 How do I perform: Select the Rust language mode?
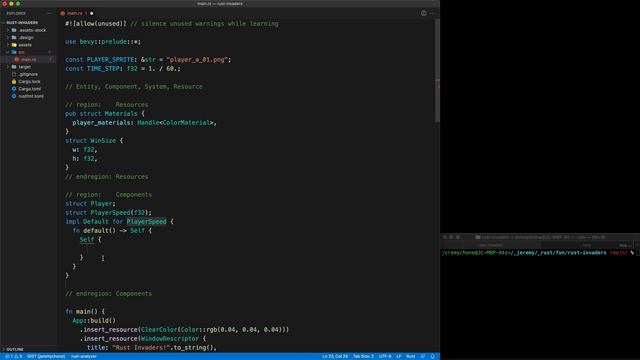pos(411,356)
